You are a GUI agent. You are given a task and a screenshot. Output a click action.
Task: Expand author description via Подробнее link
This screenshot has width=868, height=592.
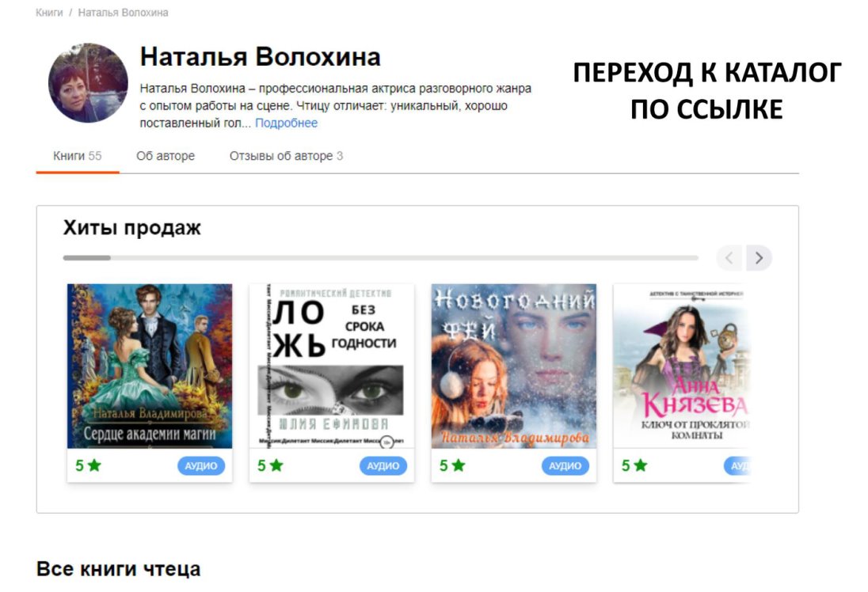286,123
